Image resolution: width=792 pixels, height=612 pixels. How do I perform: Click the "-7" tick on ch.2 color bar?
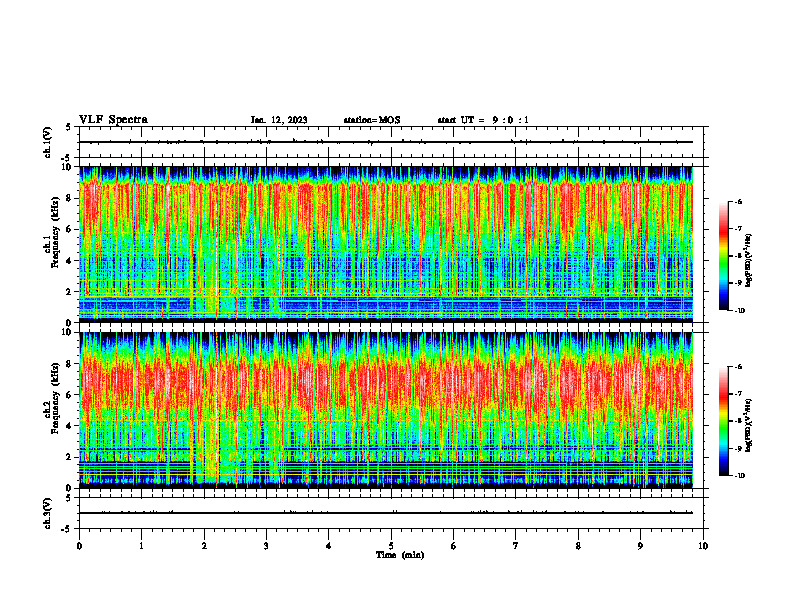tap(738, 394)
